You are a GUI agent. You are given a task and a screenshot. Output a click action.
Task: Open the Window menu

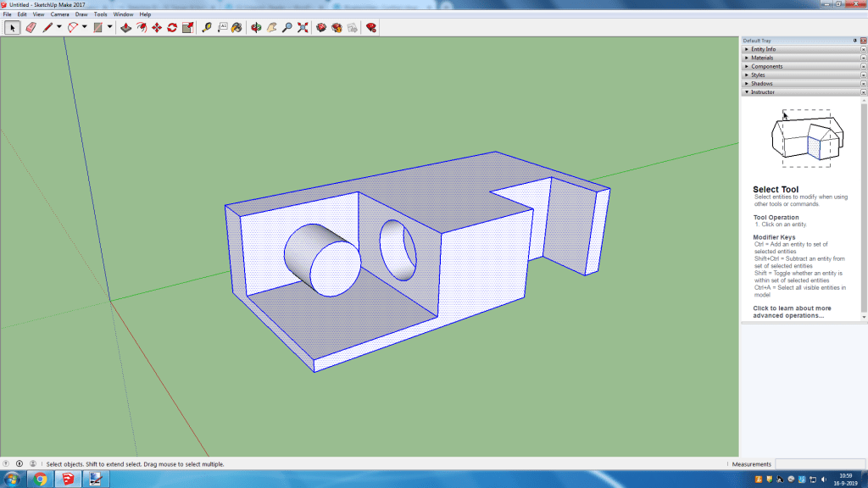123,14
